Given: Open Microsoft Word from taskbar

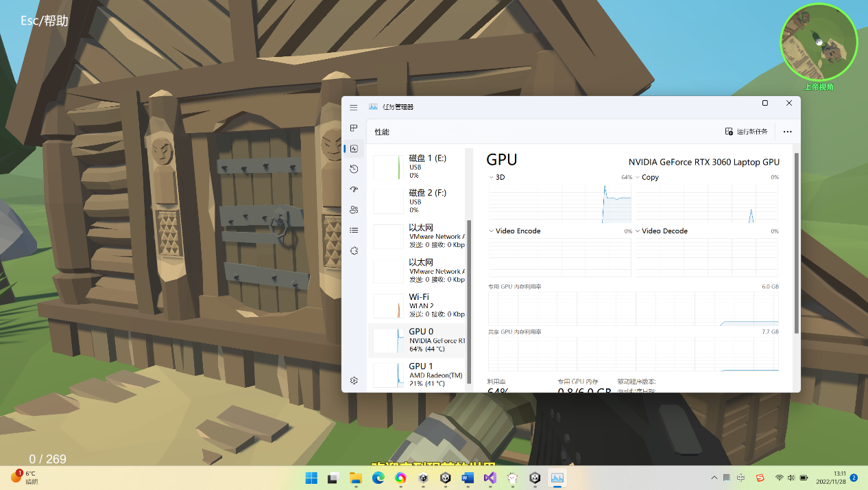Looking at the screenshot, I should tap(468, 478).
